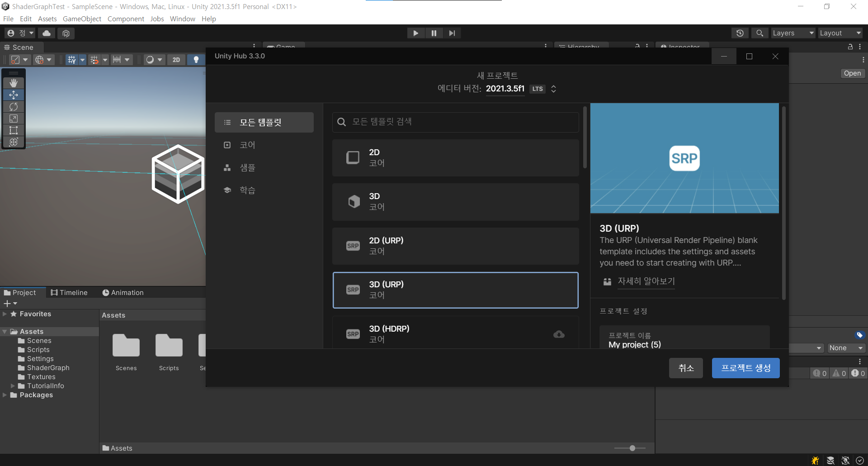The width and height of the screenshot is (868, 466).
Task: Choose the 3D core template
Action: (455, 201)
